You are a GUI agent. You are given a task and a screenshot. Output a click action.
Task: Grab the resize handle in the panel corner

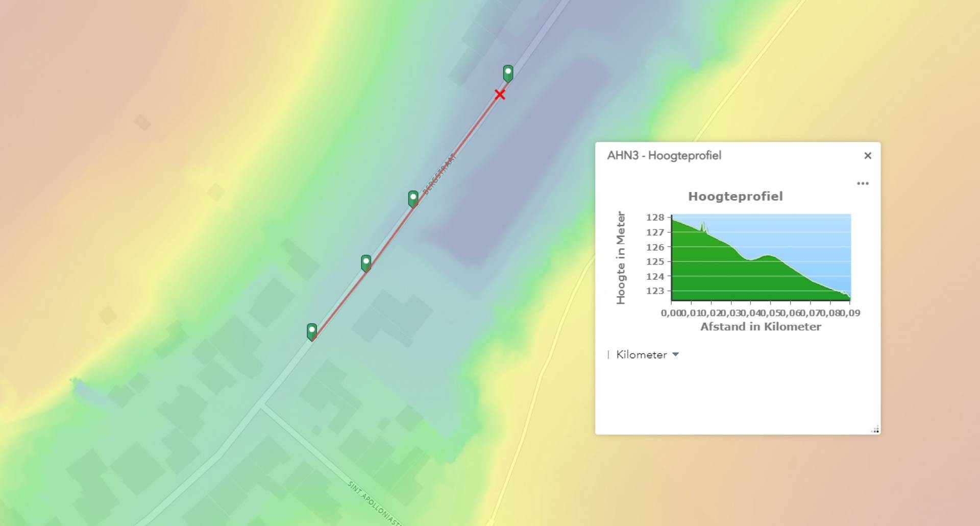875,429
